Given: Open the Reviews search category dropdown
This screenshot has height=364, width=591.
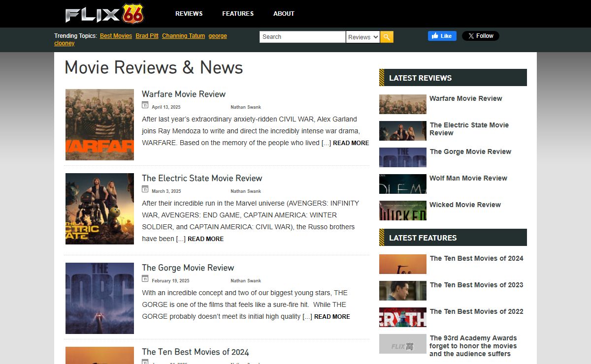Looking at the screenshot, I should 362,37.
